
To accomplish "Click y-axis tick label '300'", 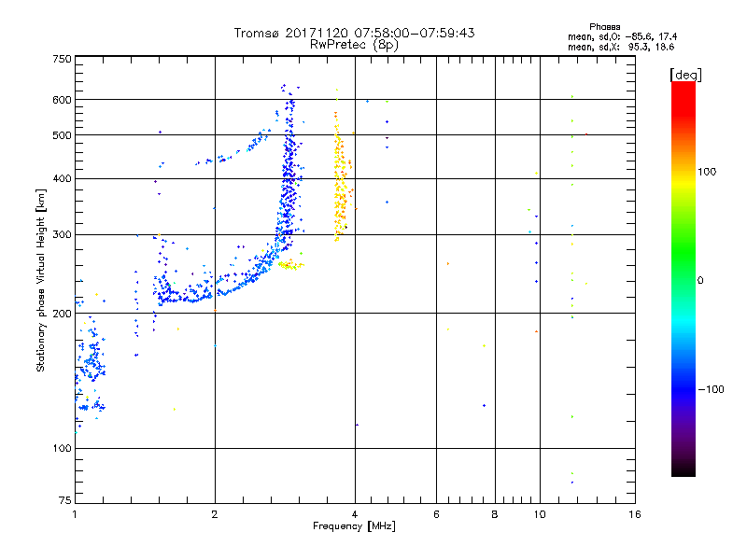I will click(x=62, y=235).
